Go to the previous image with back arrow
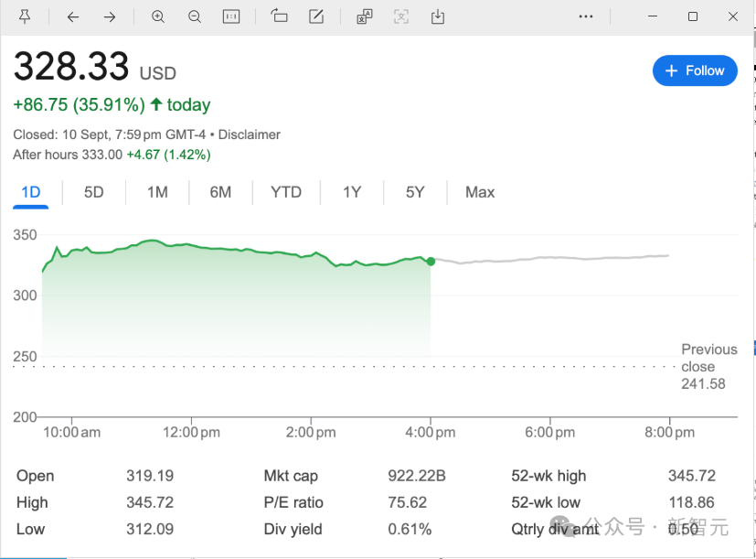The width and height of the screenshot is (756, 559). 73,16
